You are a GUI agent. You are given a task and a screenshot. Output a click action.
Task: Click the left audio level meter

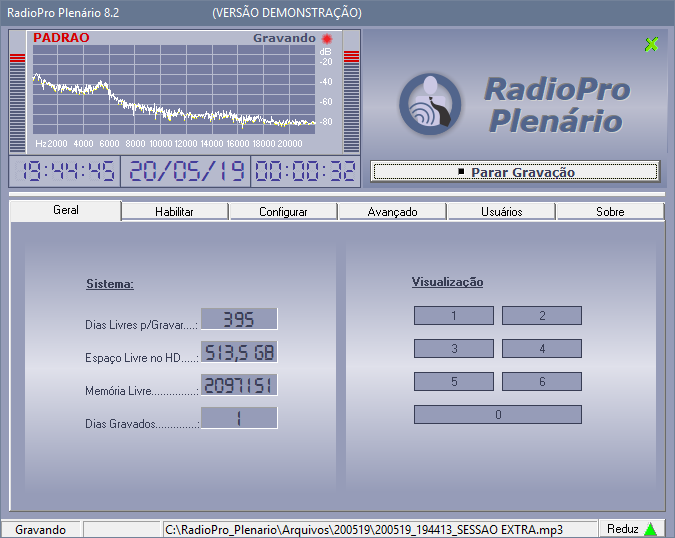[18, 102]
